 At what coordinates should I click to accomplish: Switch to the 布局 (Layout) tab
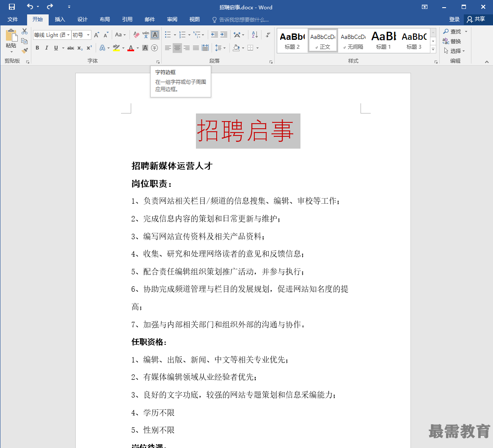pyautogui.click(x=105, y=19)
